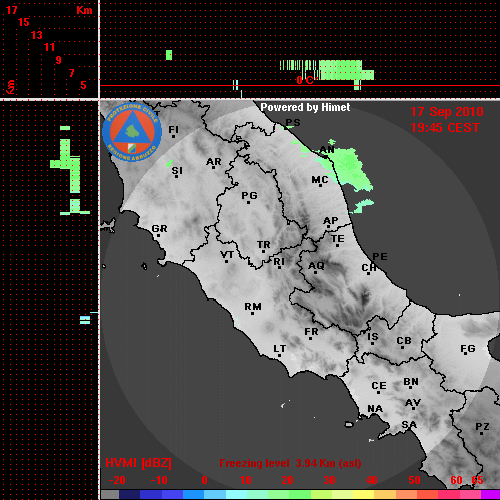Click the LT city label
The width and height of the screenshot is (500, 500).
click(x=280, y=349)
